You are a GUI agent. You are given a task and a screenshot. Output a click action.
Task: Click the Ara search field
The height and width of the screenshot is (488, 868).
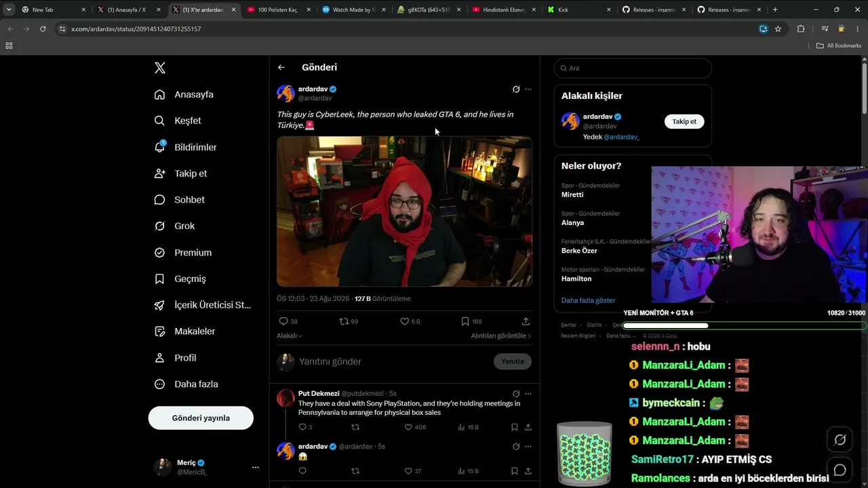tap(633, 68)
